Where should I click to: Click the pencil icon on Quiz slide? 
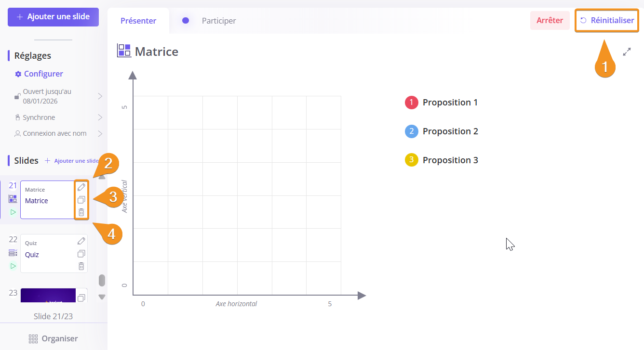[81, 241]
